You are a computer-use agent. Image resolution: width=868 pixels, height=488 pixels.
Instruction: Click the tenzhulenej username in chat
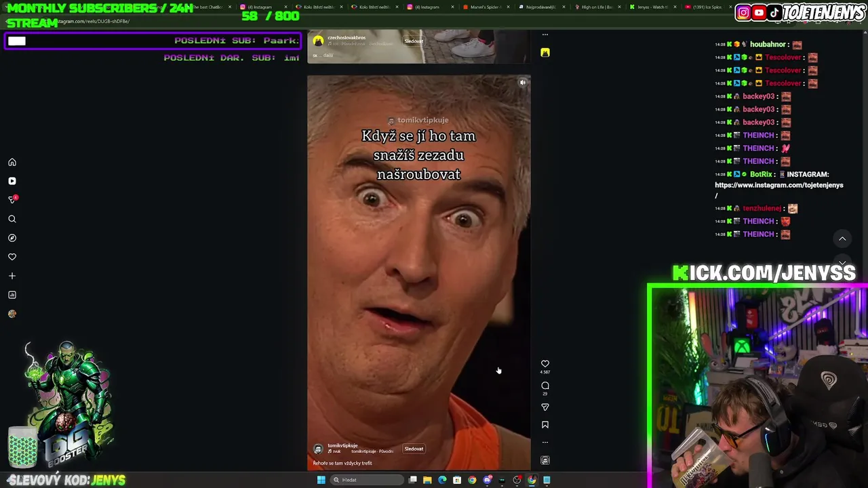pos(762,209)
